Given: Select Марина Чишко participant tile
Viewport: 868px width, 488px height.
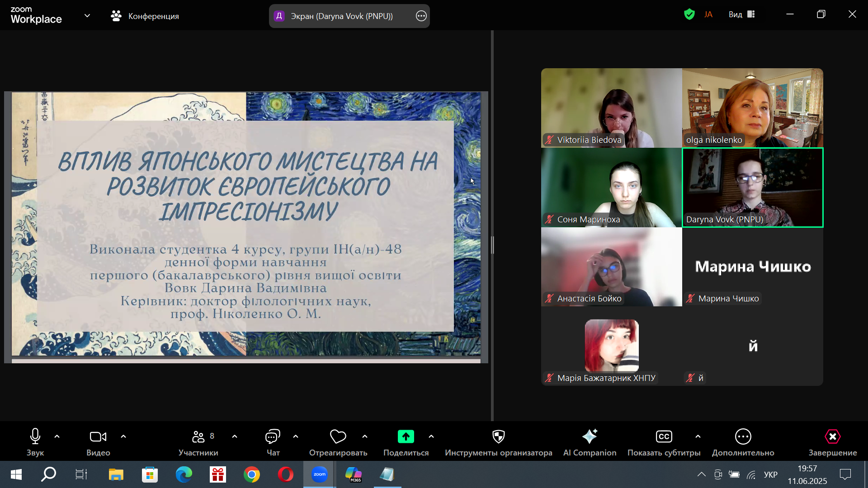Looking at the screenshot, I should [x=752, y=267].
